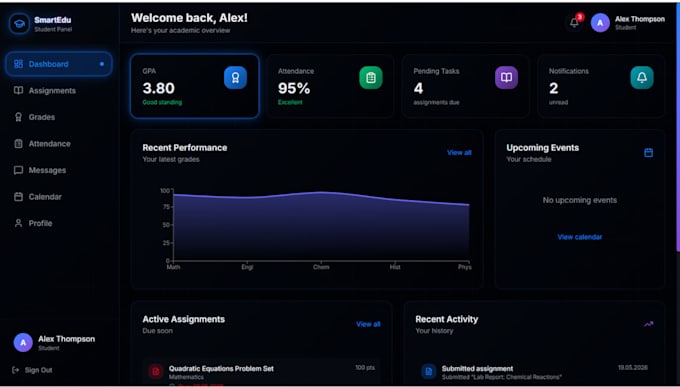680x387 pixels.
Task: Click the Messages chat bubble icon
Action: [x=18, y=170]
